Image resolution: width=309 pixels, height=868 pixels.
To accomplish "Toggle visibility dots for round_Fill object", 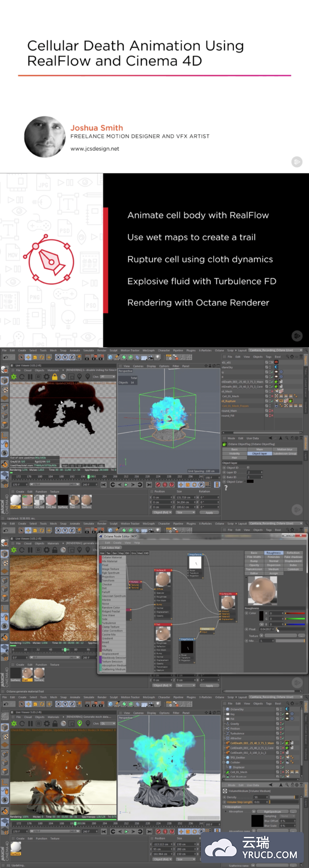I will [270, 415].
